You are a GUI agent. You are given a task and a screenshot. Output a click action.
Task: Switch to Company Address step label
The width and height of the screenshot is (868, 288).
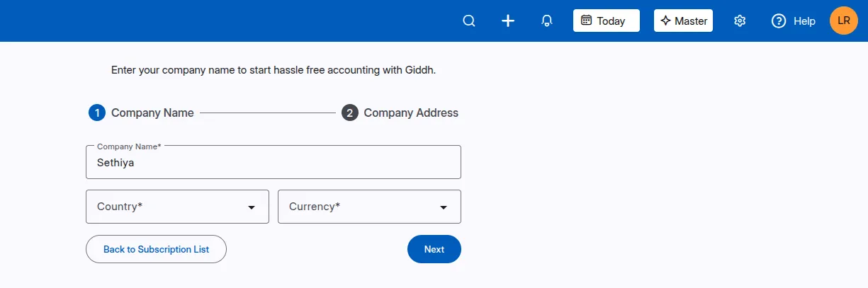click(411, 113)
